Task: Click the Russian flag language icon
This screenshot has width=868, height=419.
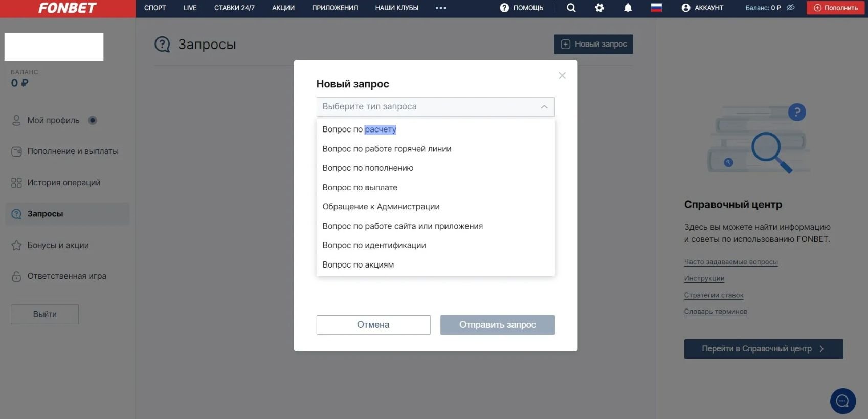Action: click(x=656, y=8)
